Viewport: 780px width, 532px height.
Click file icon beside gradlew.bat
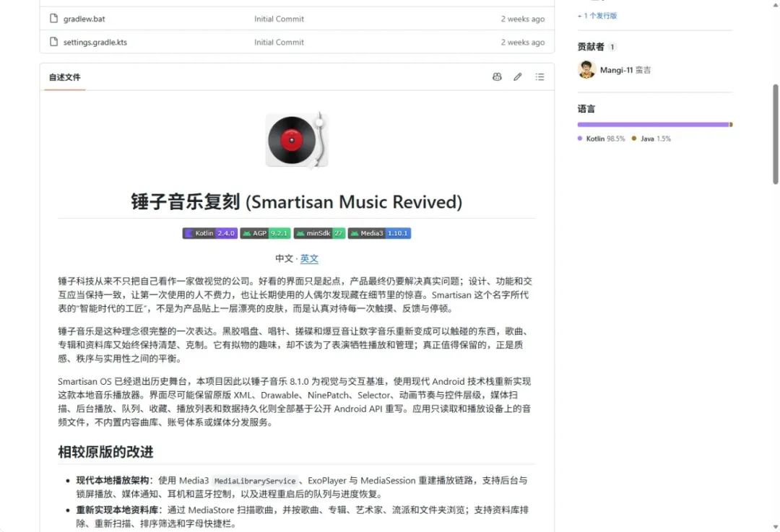[x=53, y=18]
